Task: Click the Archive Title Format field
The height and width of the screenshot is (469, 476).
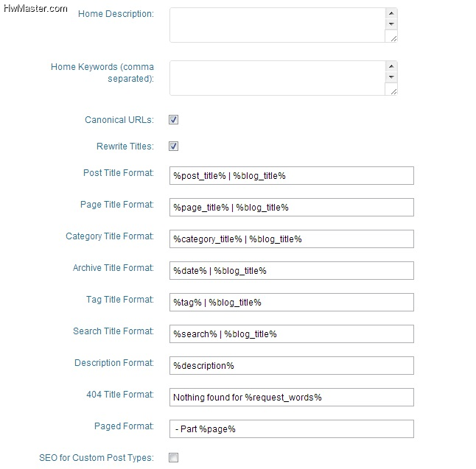Action: click(x=292, y=271)
